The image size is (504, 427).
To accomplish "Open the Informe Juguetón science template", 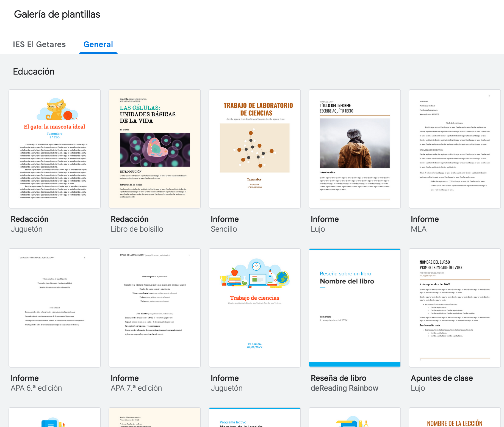I will tap(255, 308).
